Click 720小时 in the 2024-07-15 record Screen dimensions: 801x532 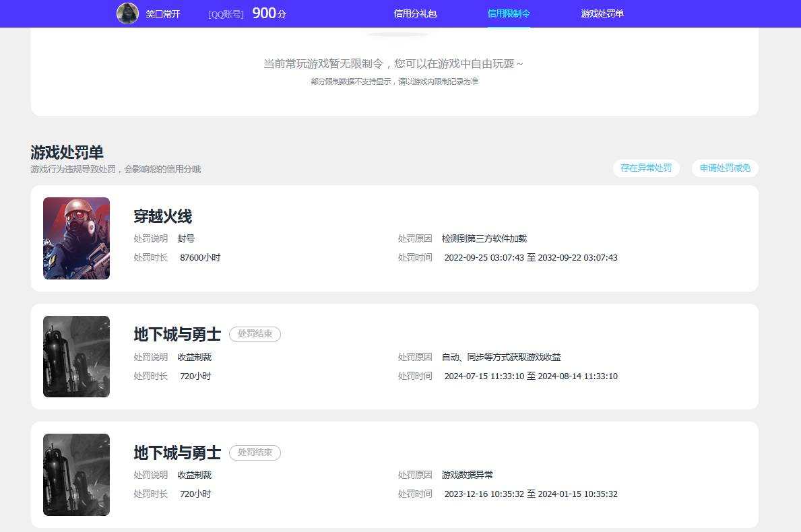(195, 376)
